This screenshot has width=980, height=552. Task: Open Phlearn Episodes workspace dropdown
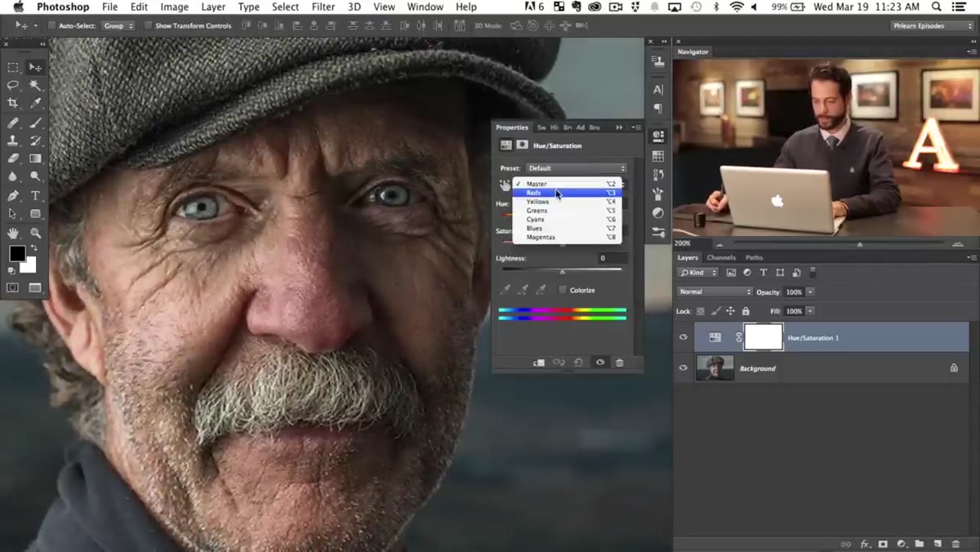point(932,25)
